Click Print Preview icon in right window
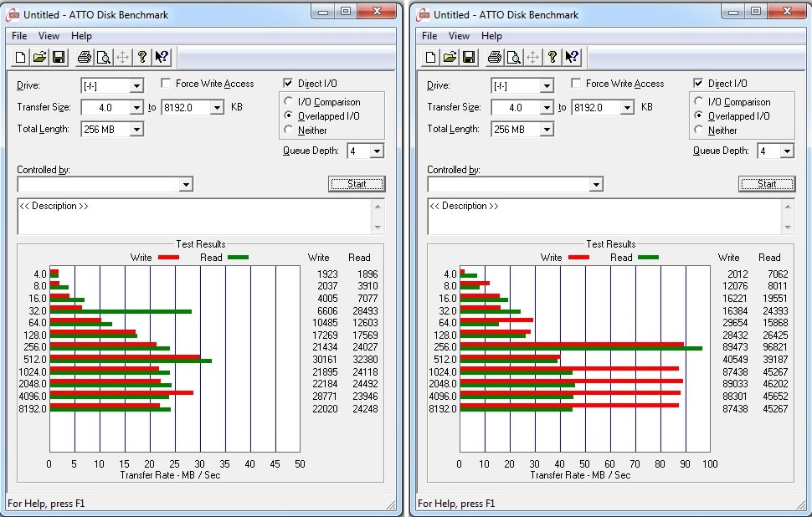812x517 pixels. pyautogui.click(x=514, y=57)
